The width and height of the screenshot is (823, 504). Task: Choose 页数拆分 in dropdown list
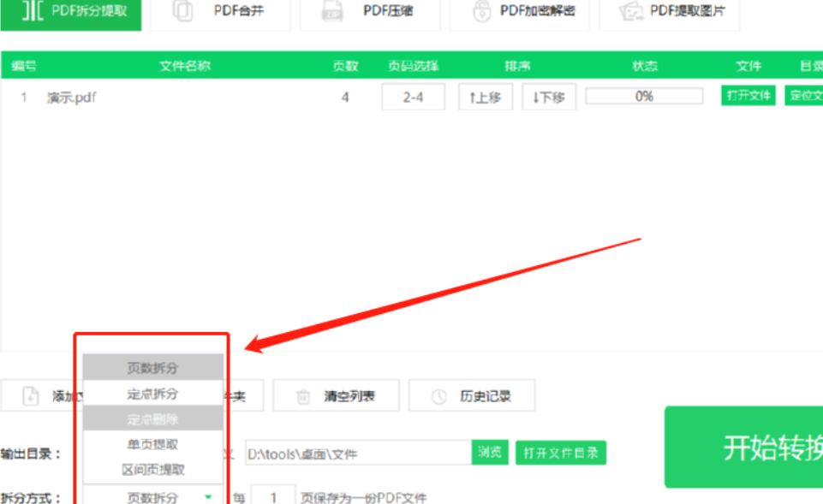(x=152, y=368)
